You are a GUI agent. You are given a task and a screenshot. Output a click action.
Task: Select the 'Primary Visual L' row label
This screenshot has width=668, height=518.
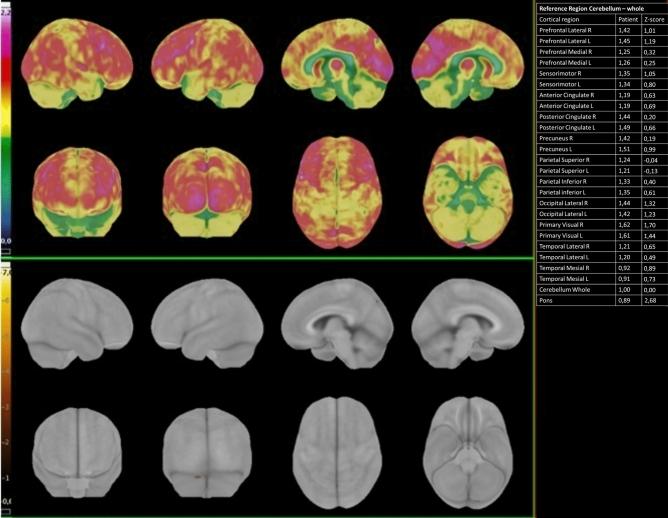[x=561, y=236]
